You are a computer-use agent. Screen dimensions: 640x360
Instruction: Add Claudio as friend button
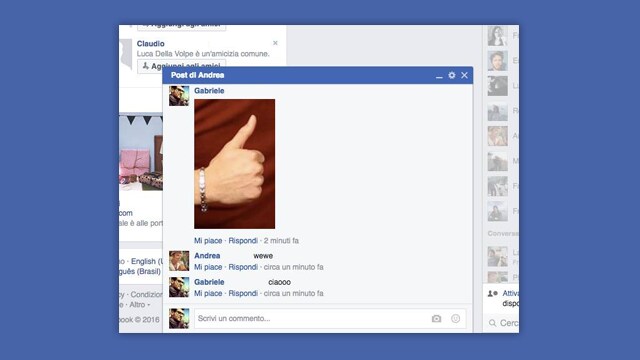182,66
